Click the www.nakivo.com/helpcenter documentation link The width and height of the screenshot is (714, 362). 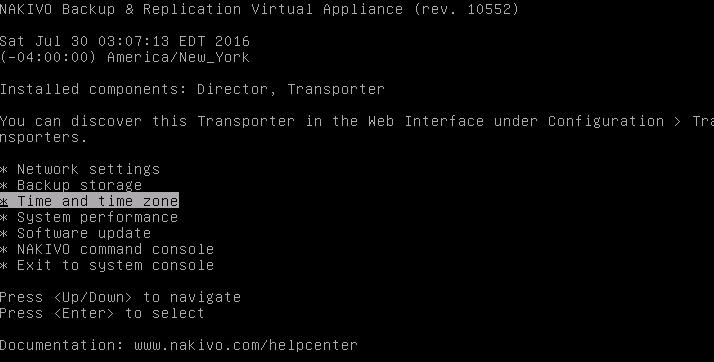coord(246,345)
